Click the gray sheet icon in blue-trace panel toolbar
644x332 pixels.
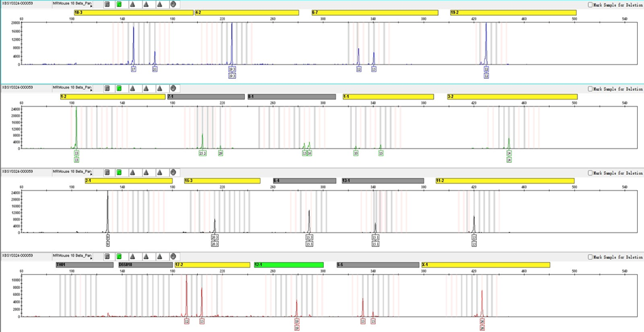(107, 4)
